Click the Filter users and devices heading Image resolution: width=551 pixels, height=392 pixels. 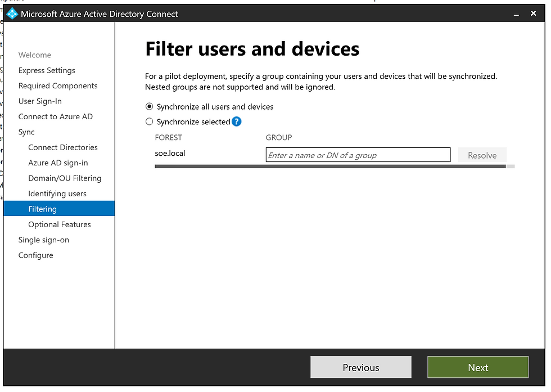(252, 48)
